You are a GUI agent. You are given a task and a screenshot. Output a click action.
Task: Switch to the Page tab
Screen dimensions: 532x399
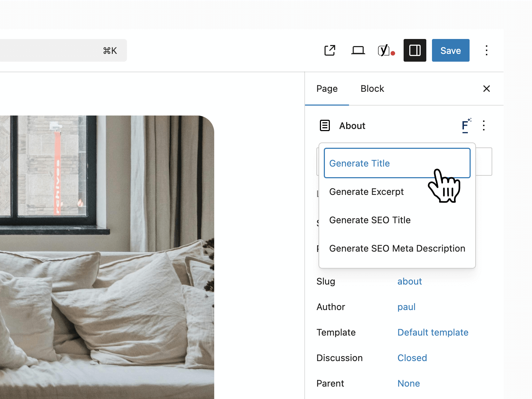tap(327, 89)
